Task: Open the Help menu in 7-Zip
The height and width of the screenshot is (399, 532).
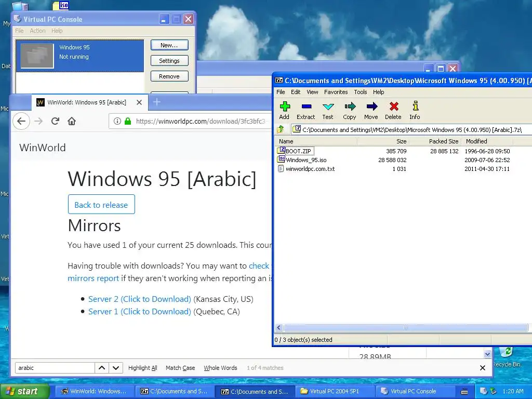Action: 378,92
